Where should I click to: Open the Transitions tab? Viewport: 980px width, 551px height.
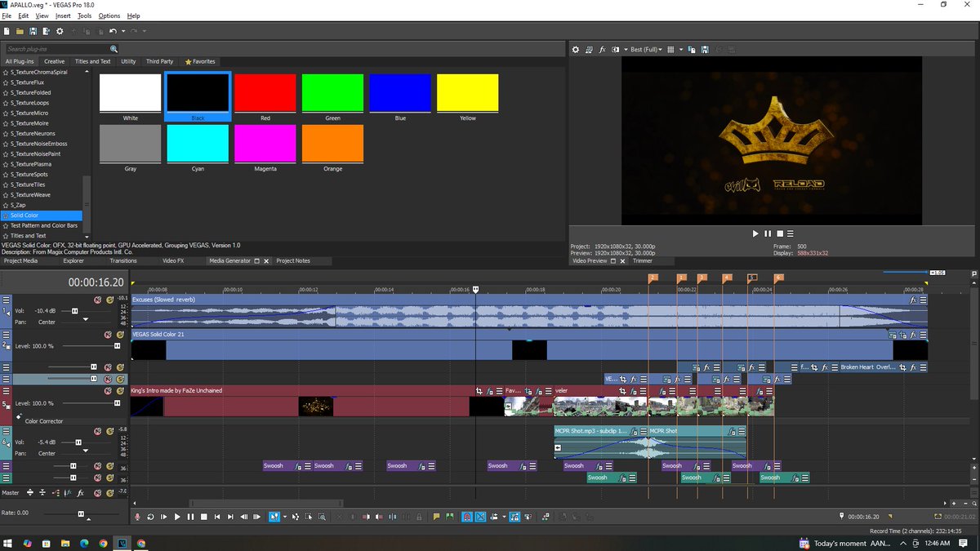tap(123, 260)
